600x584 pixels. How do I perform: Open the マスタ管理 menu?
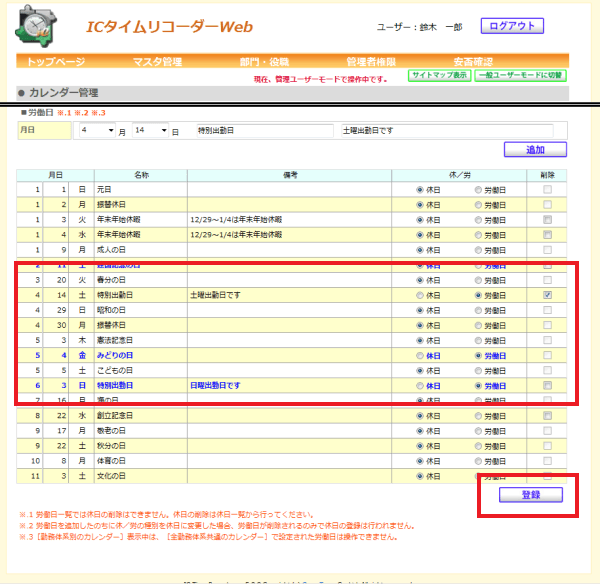tap(157, 61)
